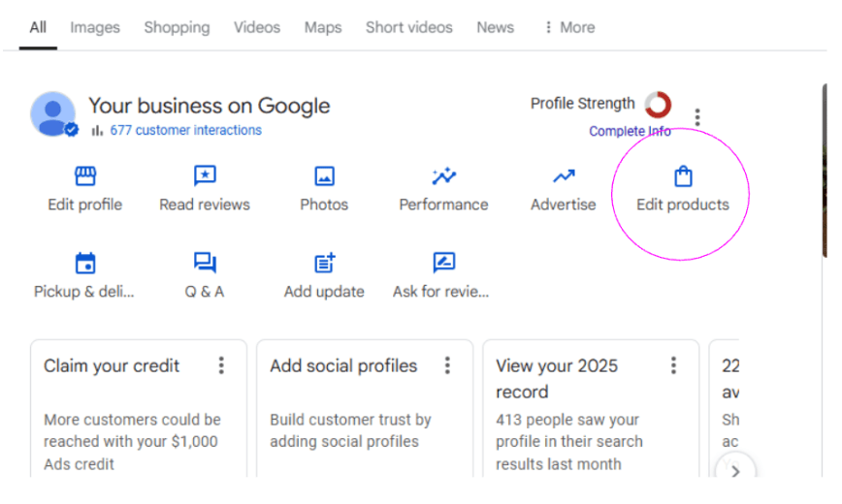Open the Read reviews star icon

click(x=205, y=175)
